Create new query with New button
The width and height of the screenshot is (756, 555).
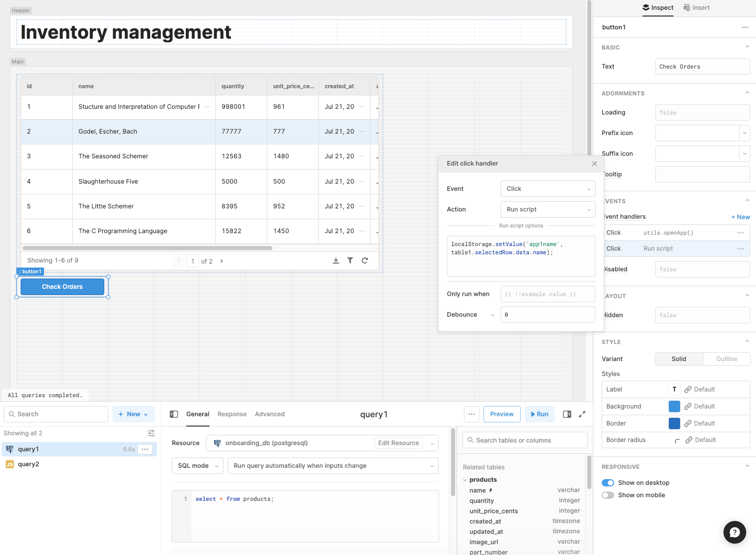click(133, 414)
